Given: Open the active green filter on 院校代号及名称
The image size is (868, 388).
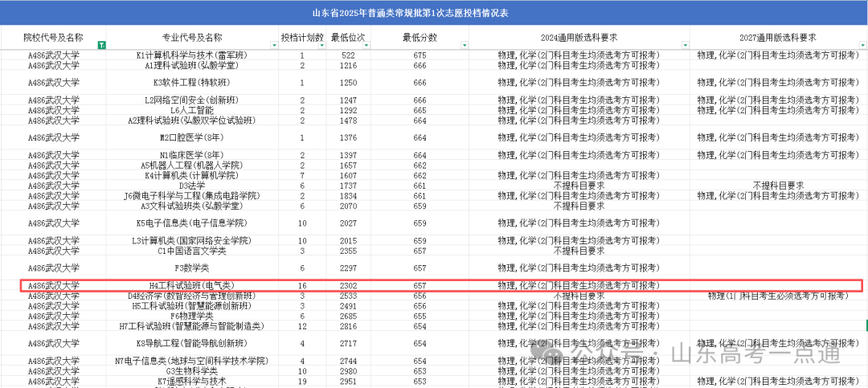Looking at the screenshot, I should (x=100, y=45).
